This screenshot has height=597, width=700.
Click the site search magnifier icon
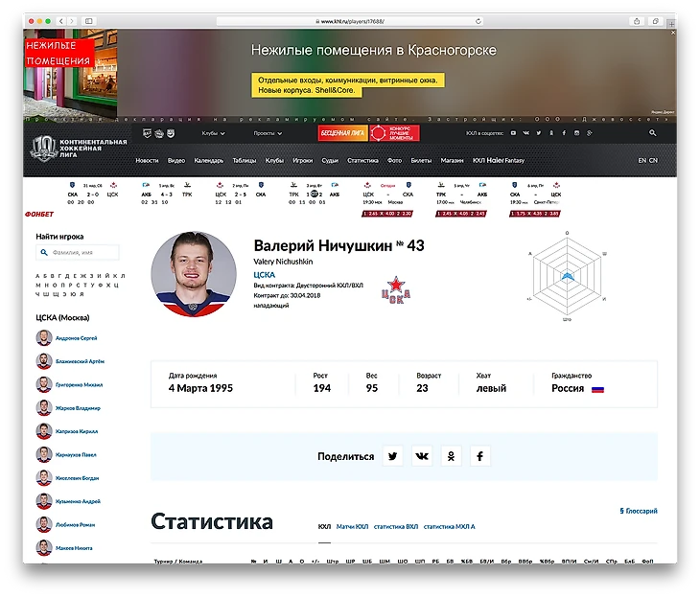pyautogui.click(x=653, y=133)
